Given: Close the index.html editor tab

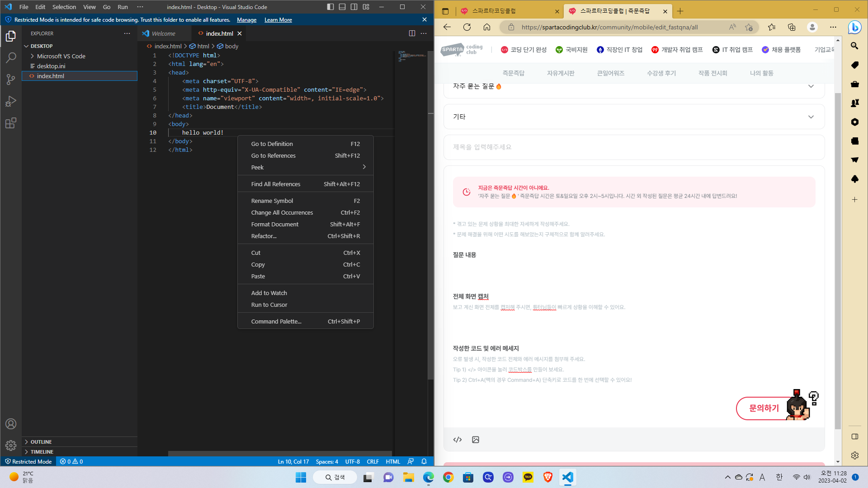Looking at the screenshot, I should click(x=240, y=33).
